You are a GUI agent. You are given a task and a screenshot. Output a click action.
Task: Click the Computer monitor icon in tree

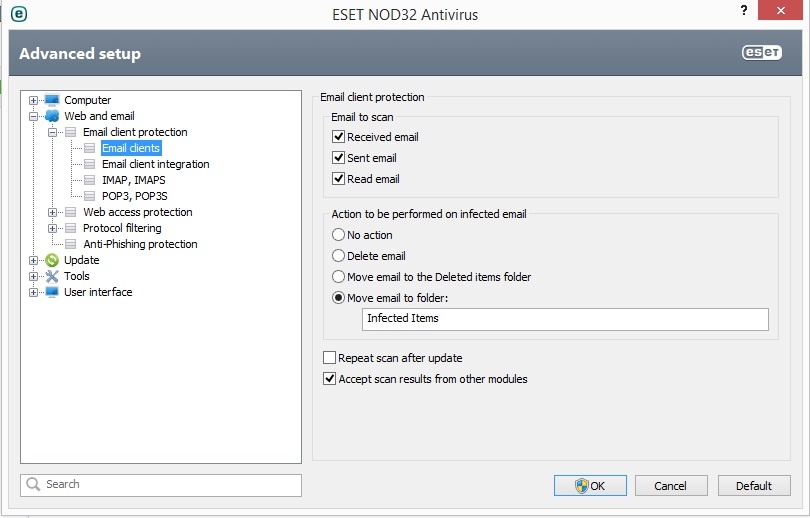[x=52, y=100]
